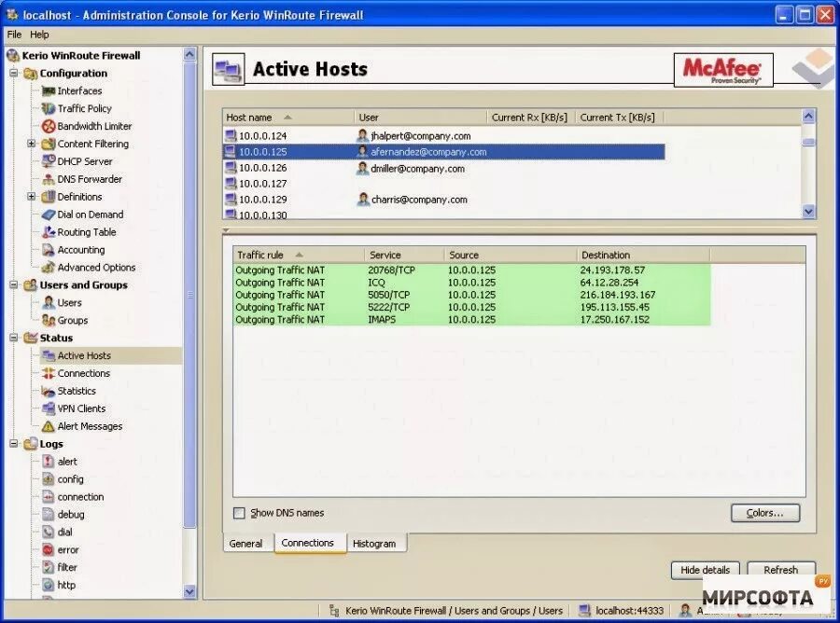This screenshot has height=623, width=840.
Task: Select the 5222/TCP connection row
Action: (472, 307)
